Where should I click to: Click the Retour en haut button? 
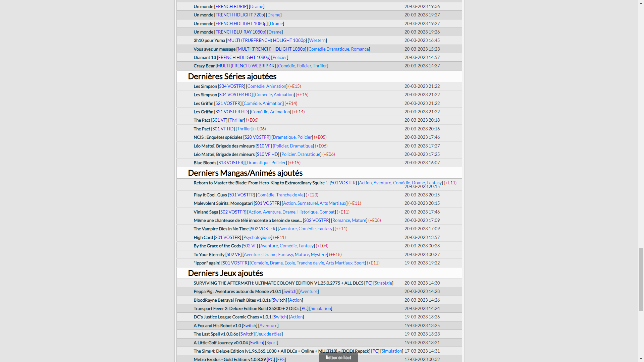point(338,357)
